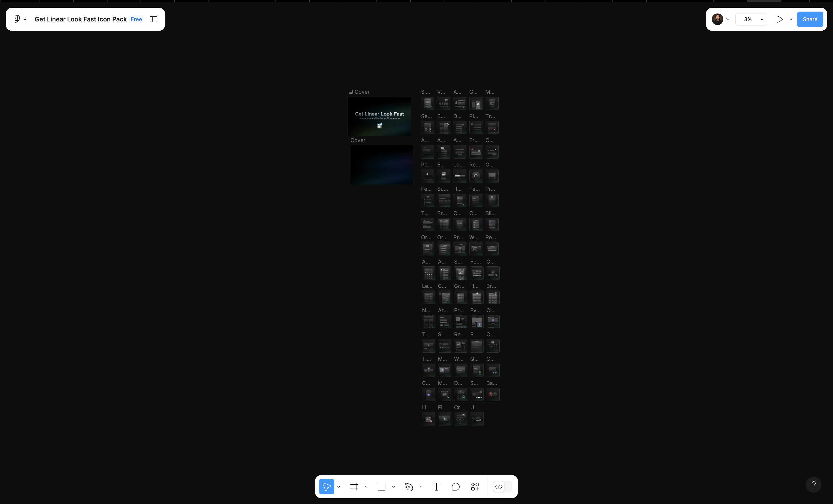The image size is (833, 504).
Task: Select the Comment tool
Action: 456,486
